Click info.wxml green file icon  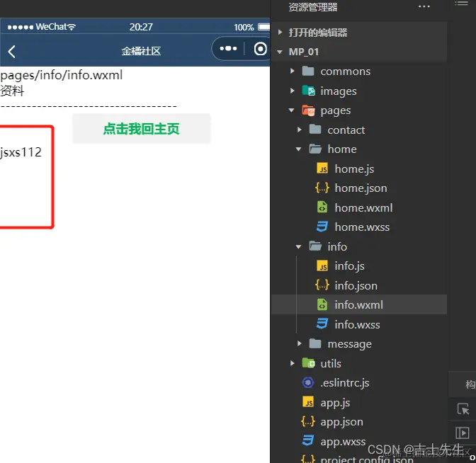(x=322, y=304)
